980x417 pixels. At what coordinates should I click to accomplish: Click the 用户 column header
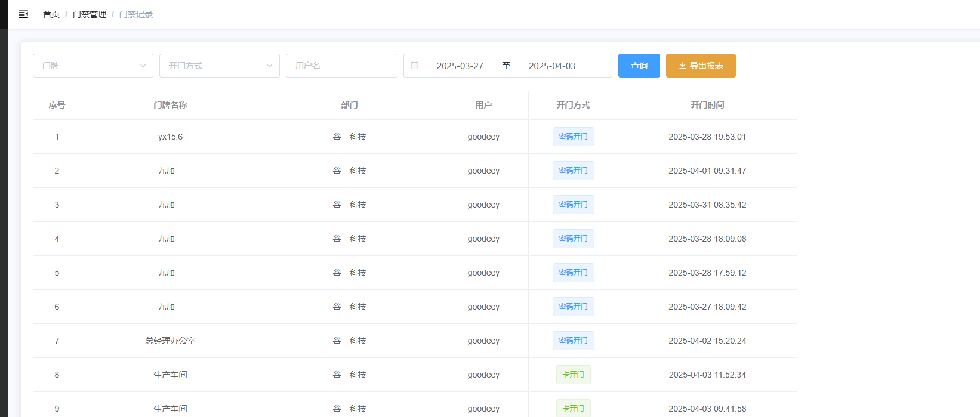483,105
